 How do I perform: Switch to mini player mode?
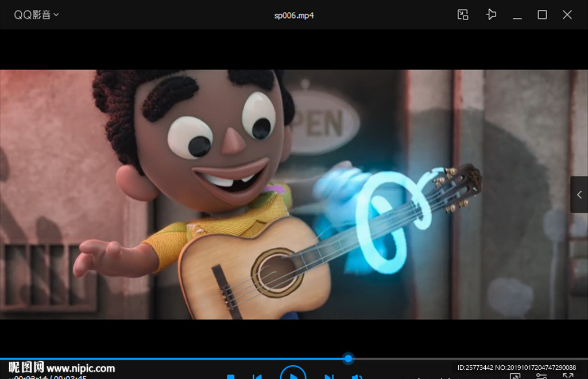(463, 14)
